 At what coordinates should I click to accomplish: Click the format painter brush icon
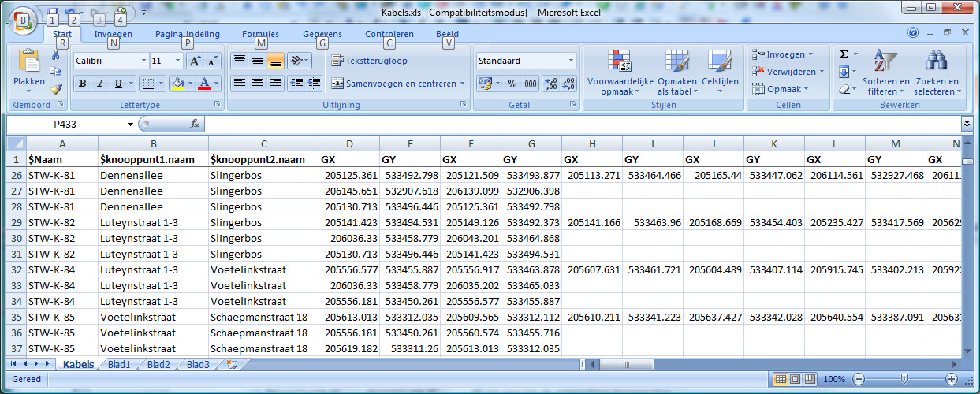tap(56, 89)
